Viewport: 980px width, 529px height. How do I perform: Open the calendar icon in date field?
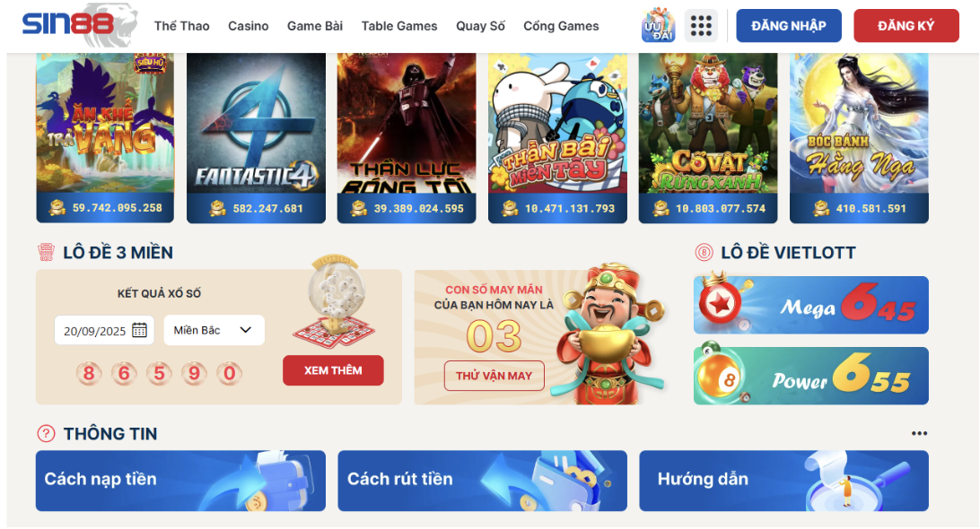(x=139, y=330)
